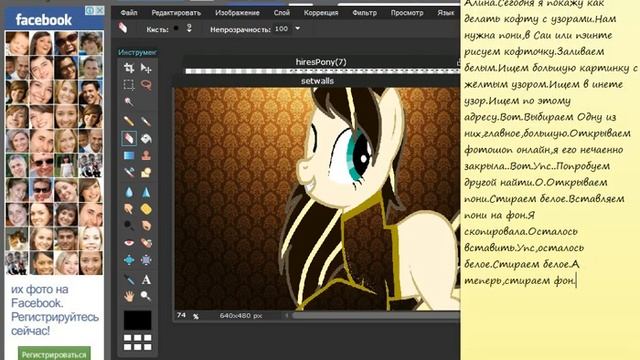This screenshot has height=360, width=640.
Task: Click the ad text 'их фото на Facebook'
Action: click(x=40, y=296)
